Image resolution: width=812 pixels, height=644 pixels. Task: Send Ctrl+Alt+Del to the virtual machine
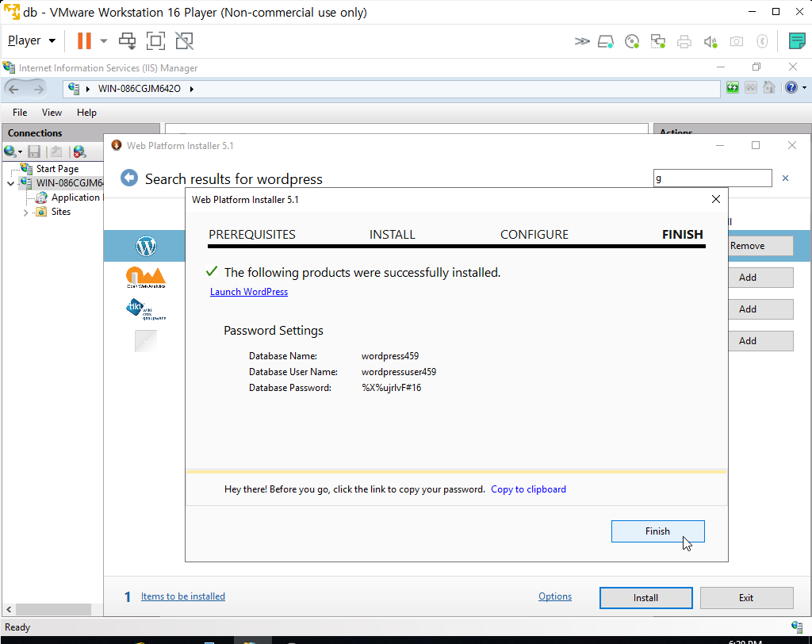(128, 40)
